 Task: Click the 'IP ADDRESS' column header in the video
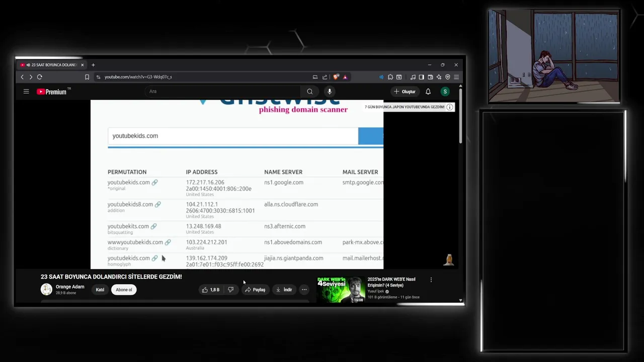[x=202, y=172]
